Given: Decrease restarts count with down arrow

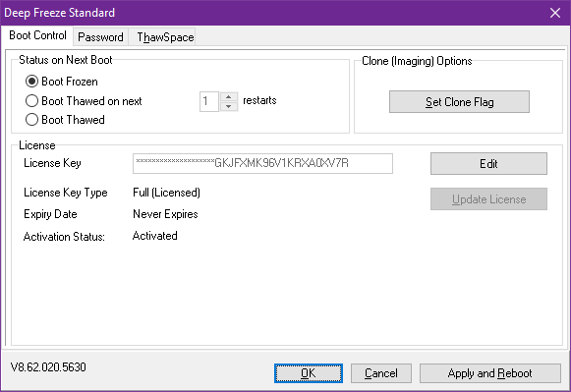Looking at the screenshot, I should tap(228, 106).
